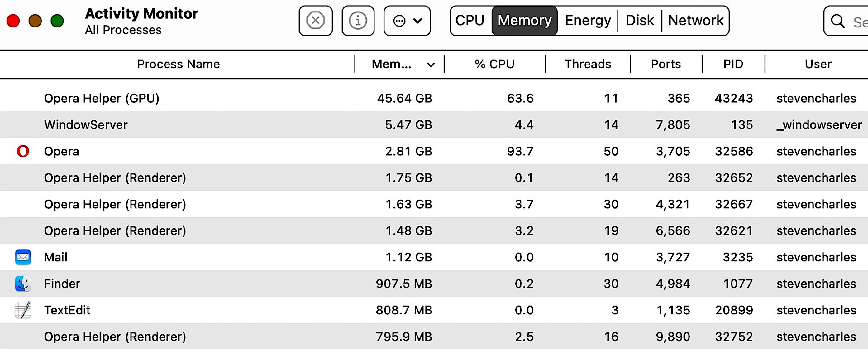The width and height of the screenshot is (868, 349).
Task: Click the TextEdit app icon
Action: pyautogui.click(x=23, y=310)
